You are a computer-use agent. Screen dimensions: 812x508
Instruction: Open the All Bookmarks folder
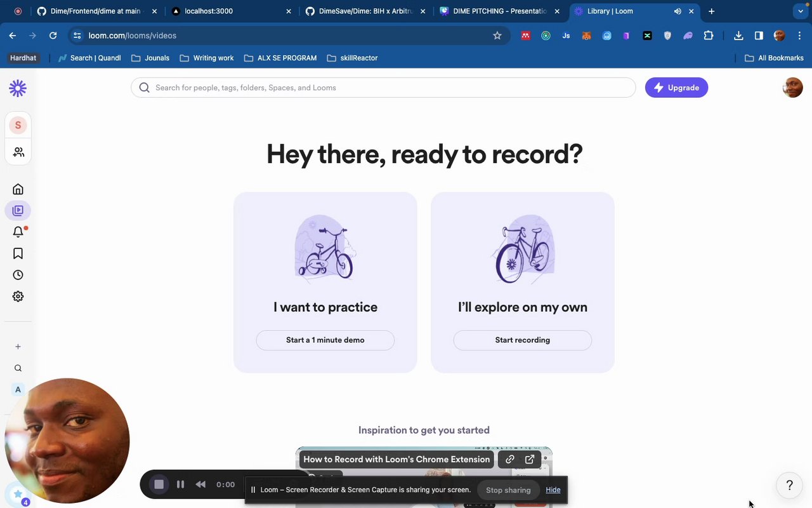[774, 58]
